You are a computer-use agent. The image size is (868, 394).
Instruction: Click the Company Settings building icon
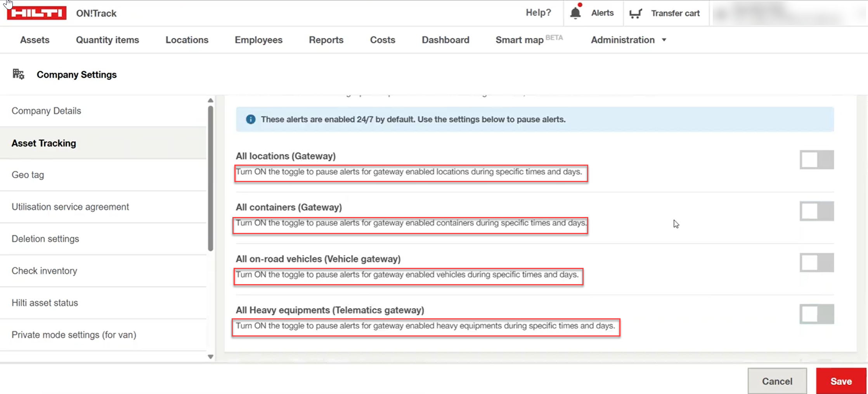(x=18, y=74)
